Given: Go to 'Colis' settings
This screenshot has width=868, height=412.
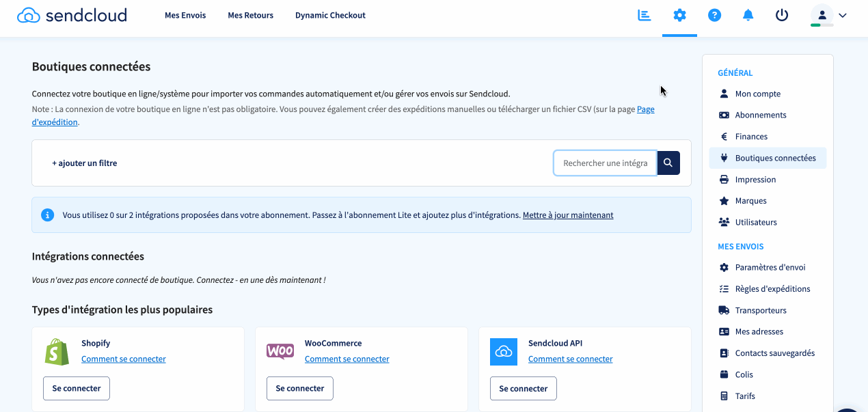Looking at the screenshot, I should 744,374.
